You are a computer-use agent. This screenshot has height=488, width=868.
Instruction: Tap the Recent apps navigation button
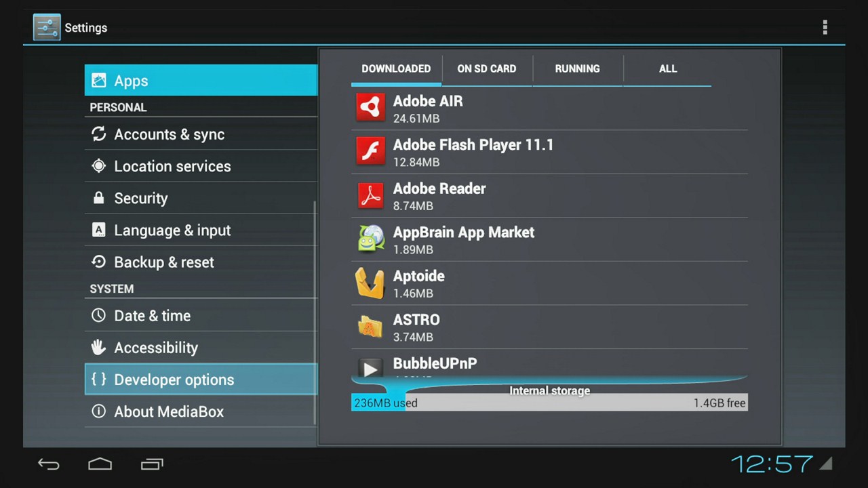tap(152, 464)
